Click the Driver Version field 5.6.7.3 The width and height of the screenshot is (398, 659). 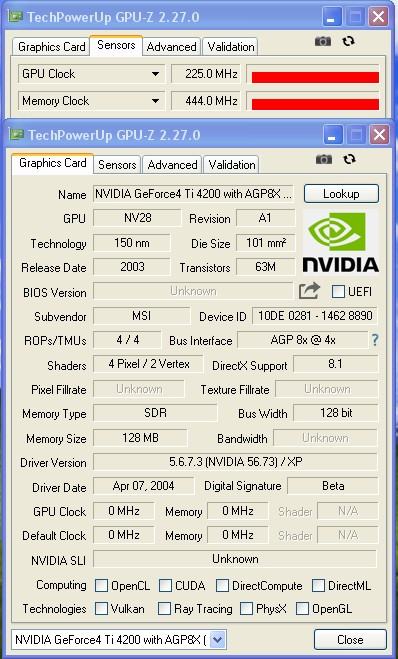(x=235, y=462)
